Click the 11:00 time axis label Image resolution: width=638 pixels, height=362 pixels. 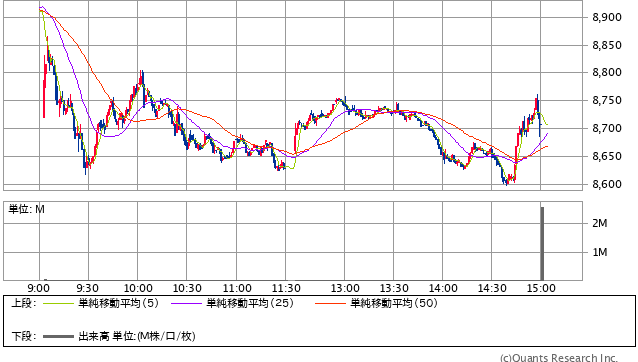tap(237, 288)
